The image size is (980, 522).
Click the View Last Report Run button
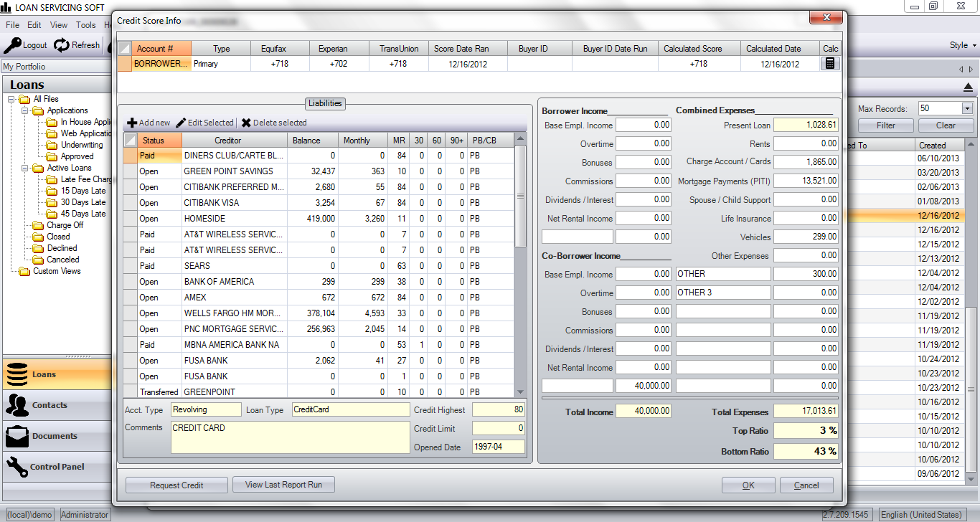click(x=283, y=485)
